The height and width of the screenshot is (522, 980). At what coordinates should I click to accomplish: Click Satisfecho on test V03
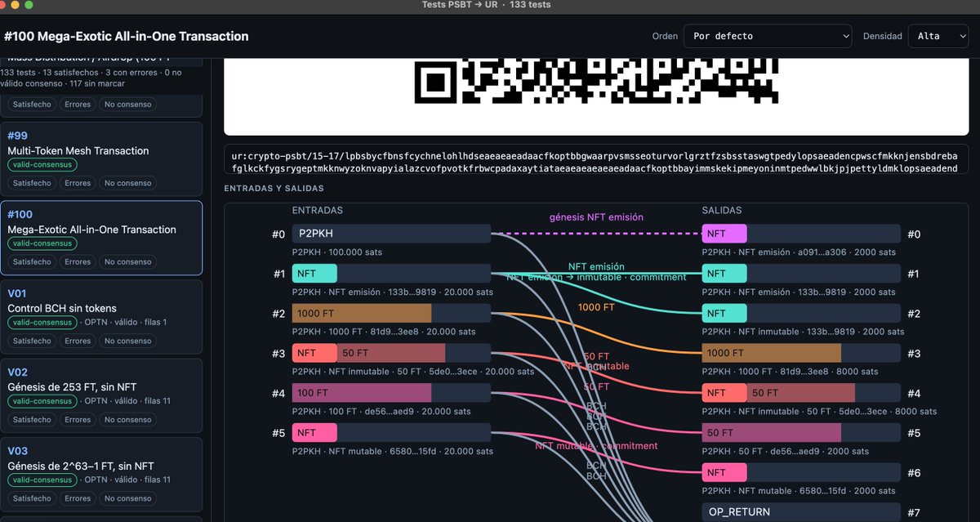(x=32, y=498)
